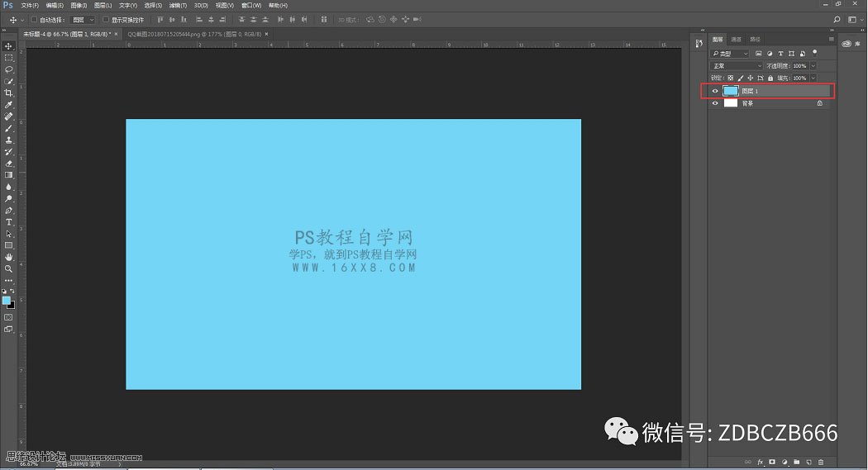Select the Lasso tool
The image size is (868, 470).
tap(8, 69)
